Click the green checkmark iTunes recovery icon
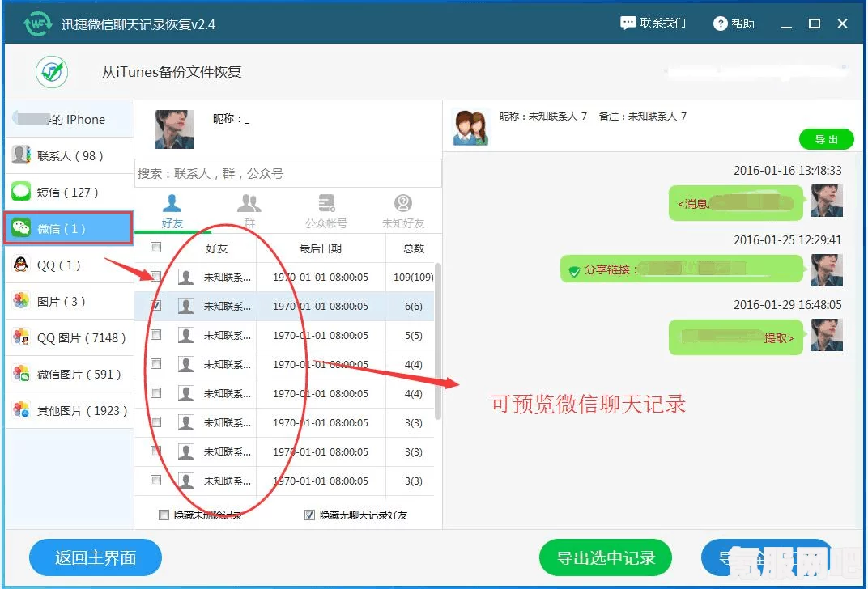Viewport: 868px width, 589px height. pyautogui.click(x=52, y=72)
